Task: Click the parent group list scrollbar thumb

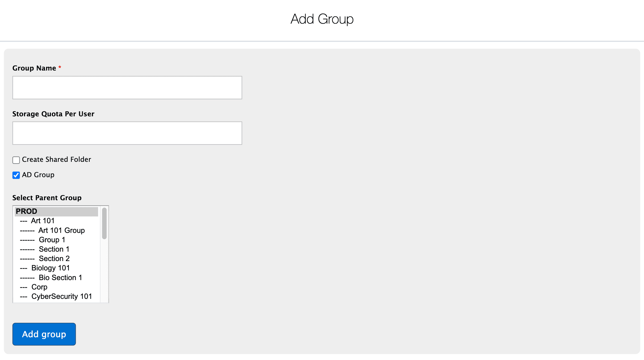Action: click(x=104, y=223)
